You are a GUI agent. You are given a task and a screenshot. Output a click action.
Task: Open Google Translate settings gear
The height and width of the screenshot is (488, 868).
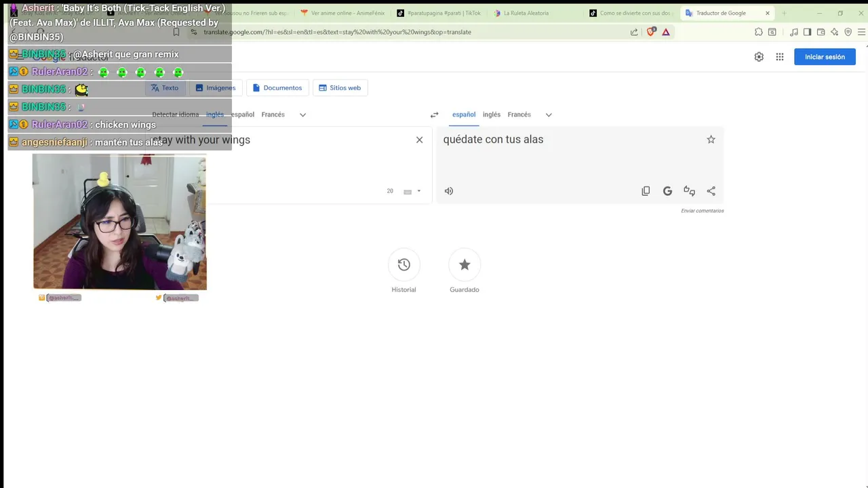[759, 57]
